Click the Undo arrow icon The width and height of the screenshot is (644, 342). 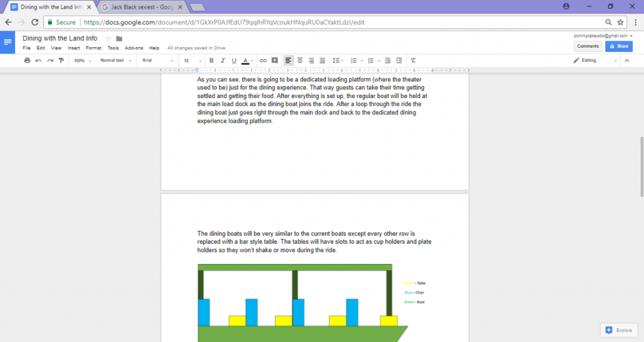click(x=38, y=60)
